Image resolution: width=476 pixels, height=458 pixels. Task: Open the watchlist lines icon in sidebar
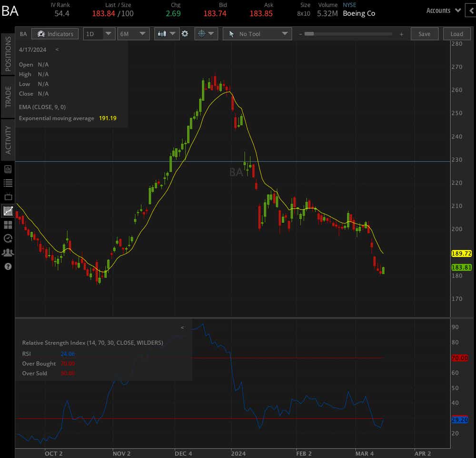click(x=8, y=183)
